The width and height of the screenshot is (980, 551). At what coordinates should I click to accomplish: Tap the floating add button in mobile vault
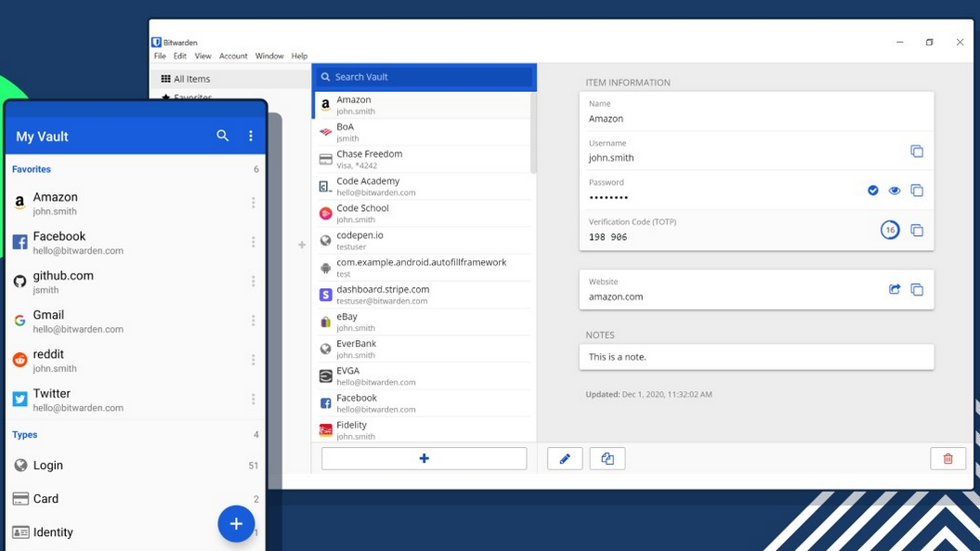coord(236,523)
